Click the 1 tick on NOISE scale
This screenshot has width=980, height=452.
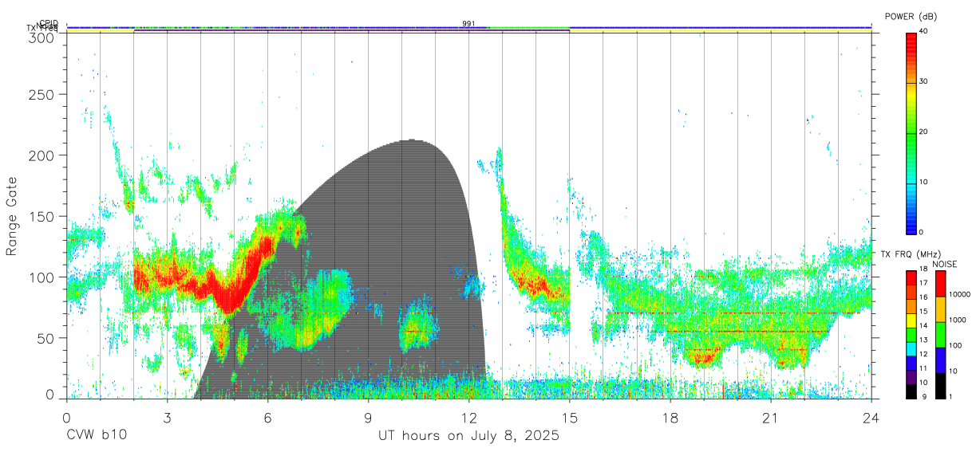pos(950,396)
